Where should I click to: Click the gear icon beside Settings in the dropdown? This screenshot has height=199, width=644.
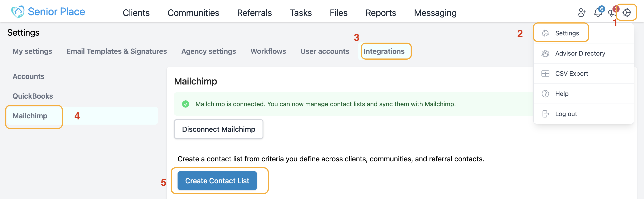tap(545, 33)
